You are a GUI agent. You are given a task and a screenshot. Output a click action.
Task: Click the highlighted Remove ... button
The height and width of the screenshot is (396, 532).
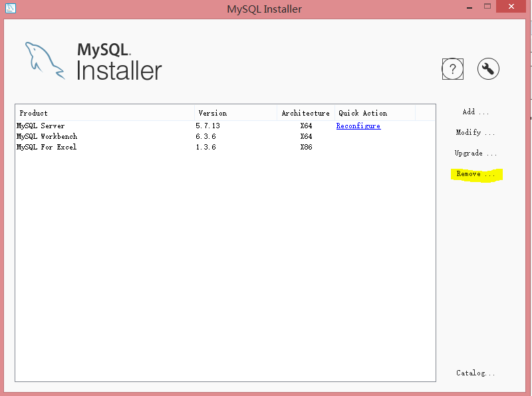pyautogui.click(x=475, y=174)
